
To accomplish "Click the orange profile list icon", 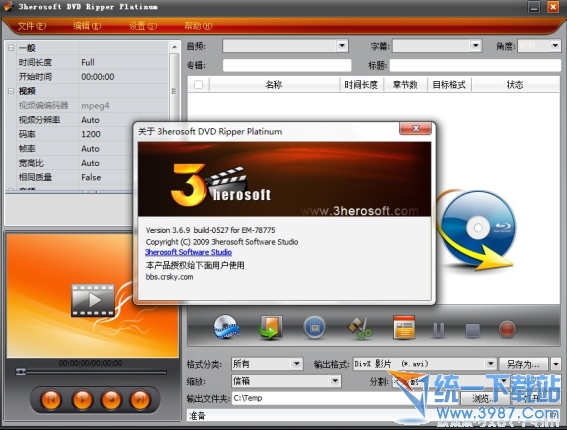I will 404,327.
